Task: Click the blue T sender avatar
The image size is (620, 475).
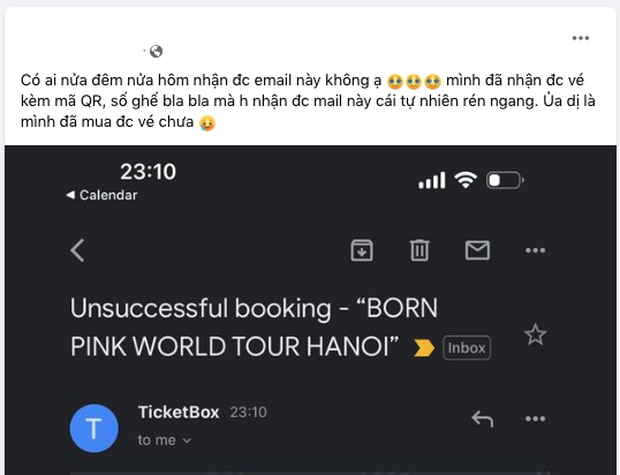Action: pos(94,427)
